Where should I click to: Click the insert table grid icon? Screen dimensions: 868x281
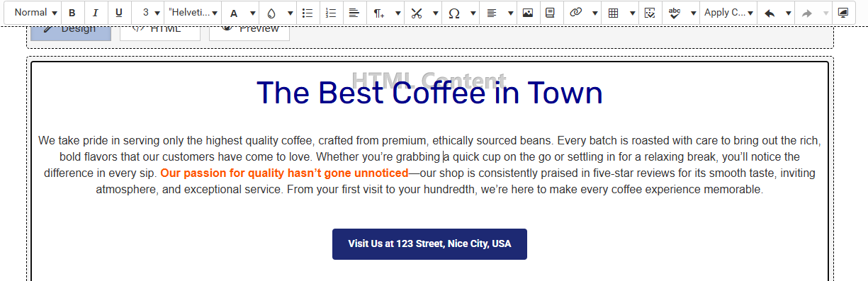pos(614,13)
